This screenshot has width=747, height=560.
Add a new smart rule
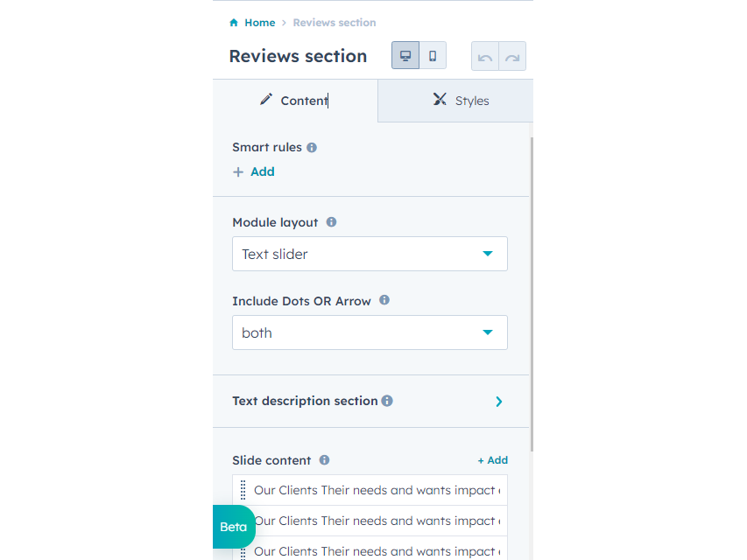pyautogui.click(x=254, y=171)
